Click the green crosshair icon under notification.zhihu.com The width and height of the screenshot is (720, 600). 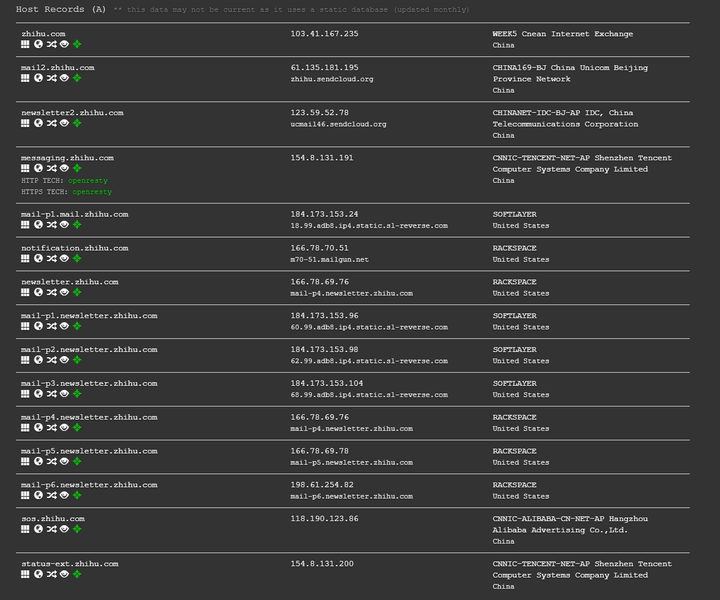(77, 258)
